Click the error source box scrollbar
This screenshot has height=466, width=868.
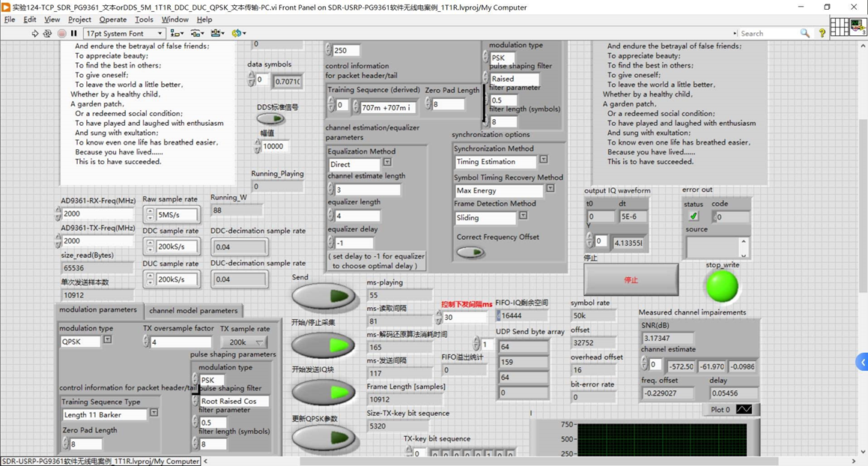[744, 248]
